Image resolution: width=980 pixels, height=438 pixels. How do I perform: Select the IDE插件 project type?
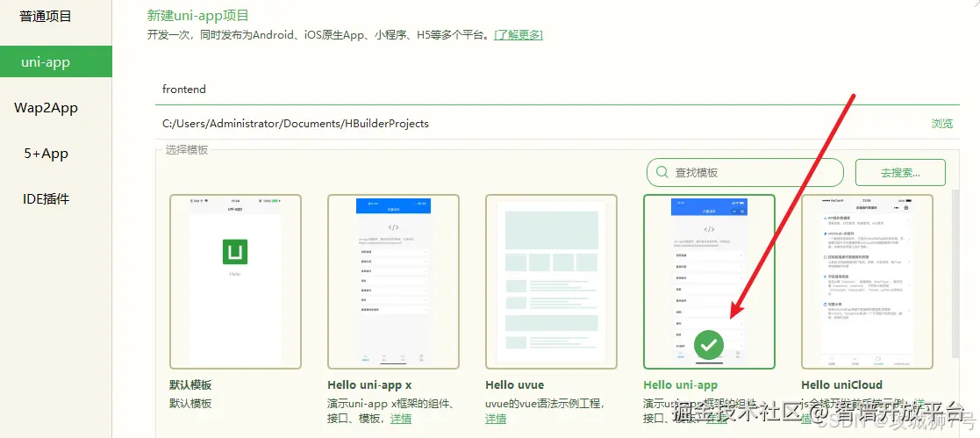click(x=46, y=199)
